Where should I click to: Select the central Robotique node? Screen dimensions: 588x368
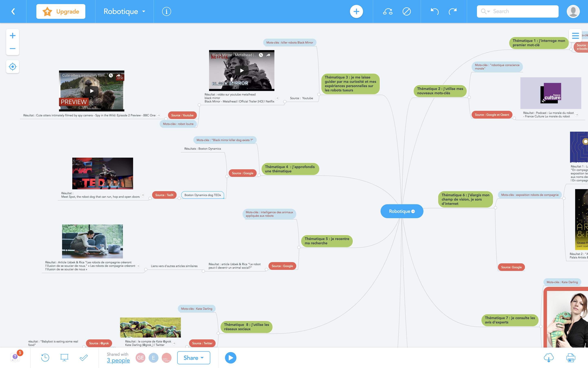click(x=402, y=211)
